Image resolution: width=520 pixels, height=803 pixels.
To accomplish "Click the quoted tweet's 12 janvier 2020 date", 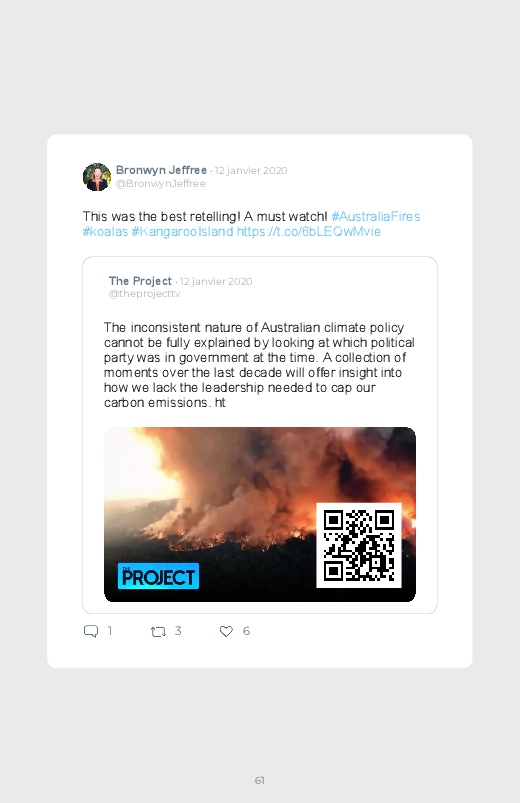I will coord(216,281).
